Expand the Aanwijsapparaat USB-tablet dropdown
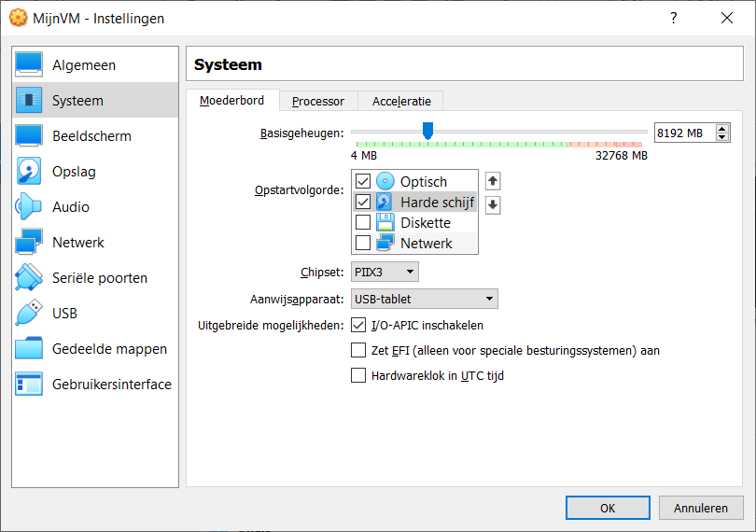The height and width of the screenshot is (532, 756). [x=424, y=300]
